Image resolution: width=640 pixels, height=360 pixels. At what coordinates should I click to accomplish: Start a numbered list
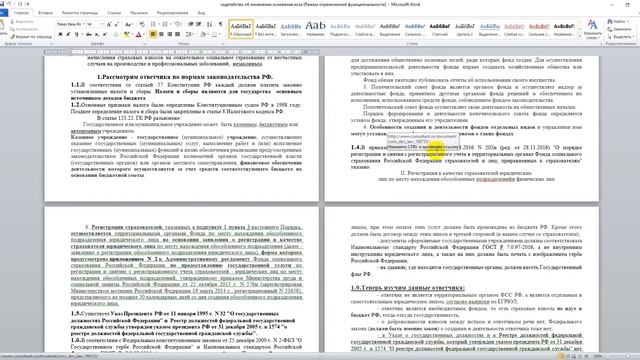click(166, 24)
